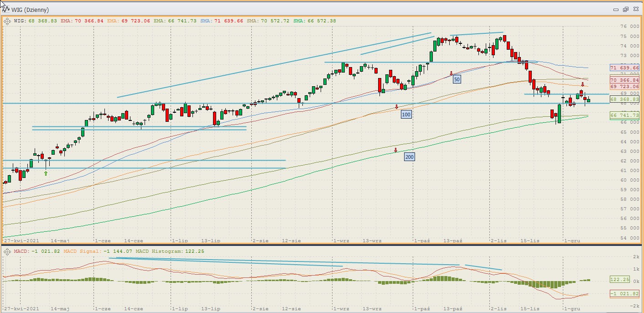Viewport: 644px width, 313px height.
Task: Click the pan arrows icon in the MACD pane
Action: (x=7, y=252)
